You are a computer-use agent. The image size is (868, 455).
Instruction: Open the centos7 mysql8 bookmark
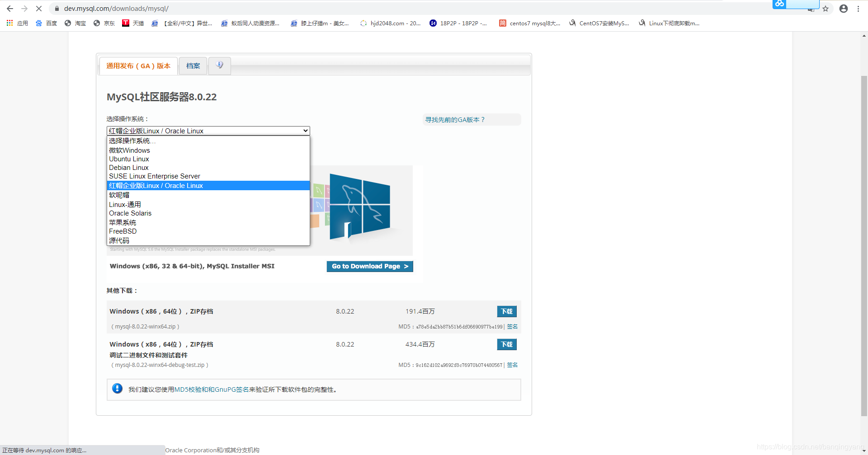coord(530,23)
